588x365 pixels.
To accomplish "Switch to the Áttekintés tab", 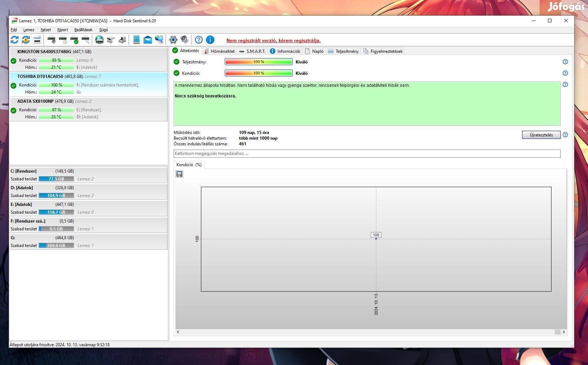I will (x=186, y=51).
